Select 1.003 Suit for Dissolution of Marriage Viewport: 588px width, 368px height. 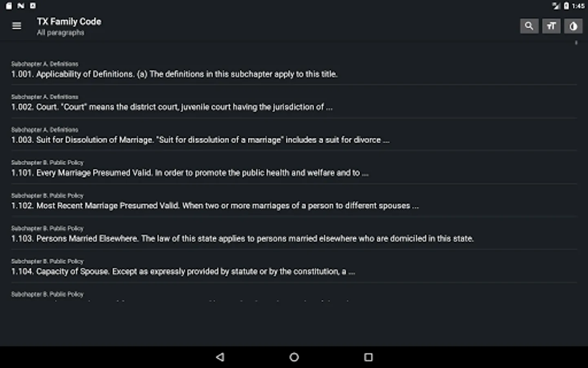294,135
